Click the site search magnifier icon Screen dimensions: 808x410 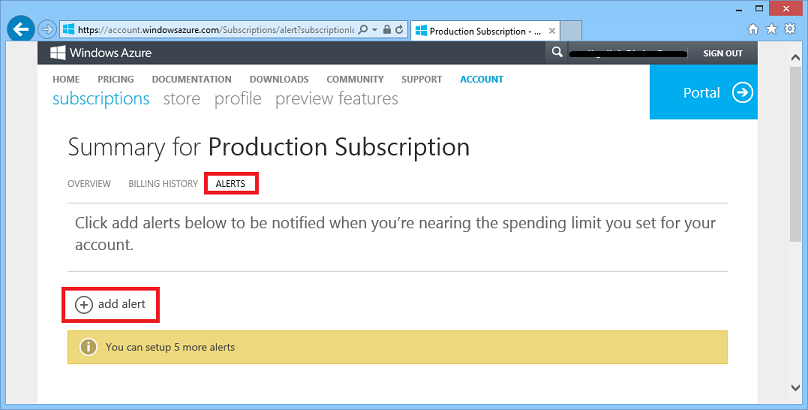(557, 53)
